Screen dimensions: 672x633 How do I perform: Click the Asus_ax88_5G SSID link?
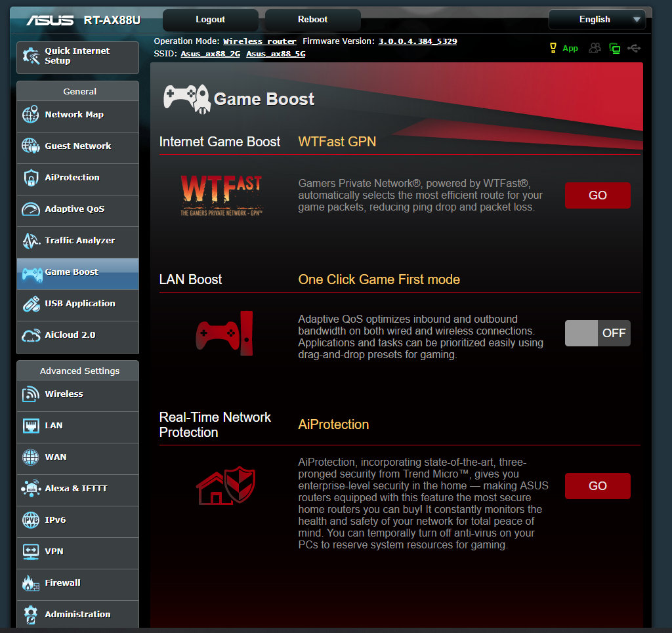[276, 54]
